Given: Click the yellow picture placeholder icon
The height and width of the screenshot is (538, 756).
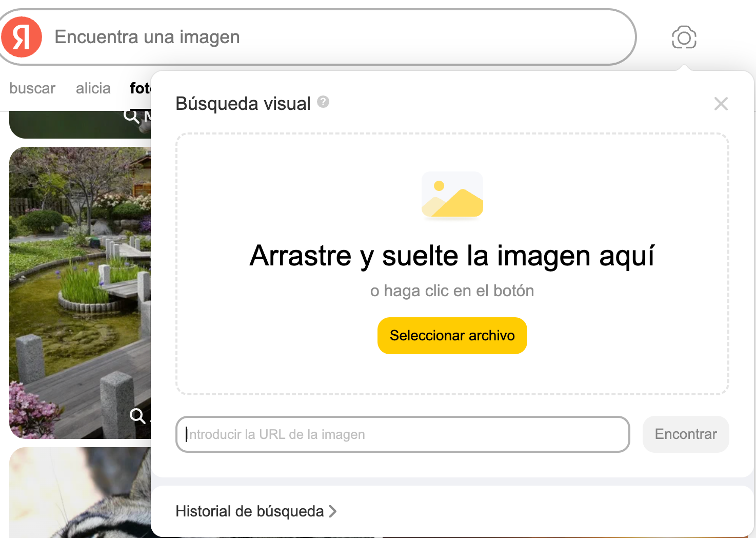Looking at the screenshot, I should pos(452,195).
